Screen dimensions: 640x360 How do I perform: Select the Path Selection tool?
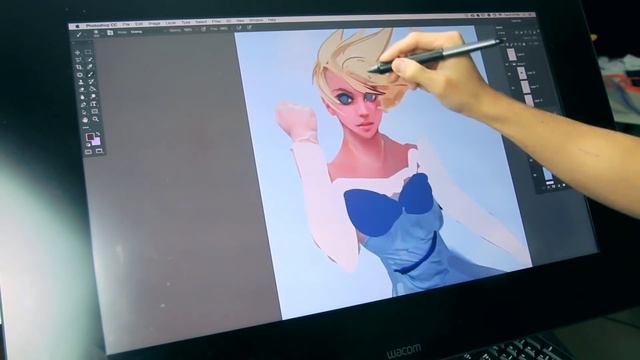tap(84, 112)
